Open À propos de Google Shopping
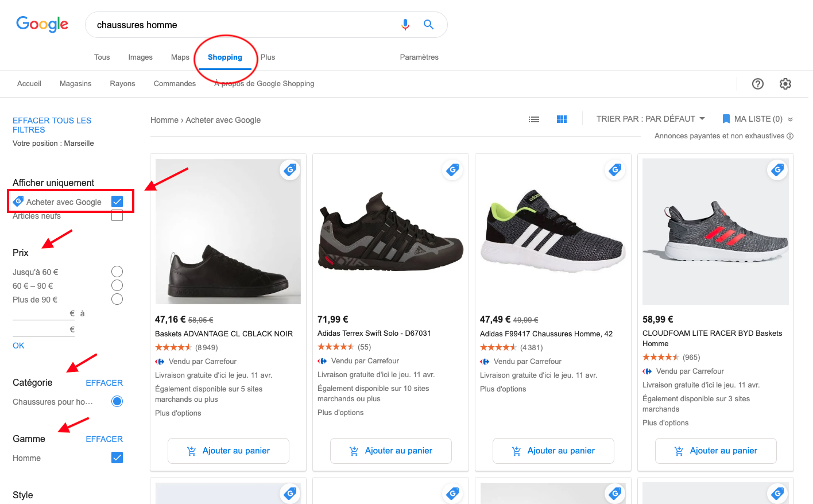The height and width of the screenshot is (504, 813). (264, 84)
